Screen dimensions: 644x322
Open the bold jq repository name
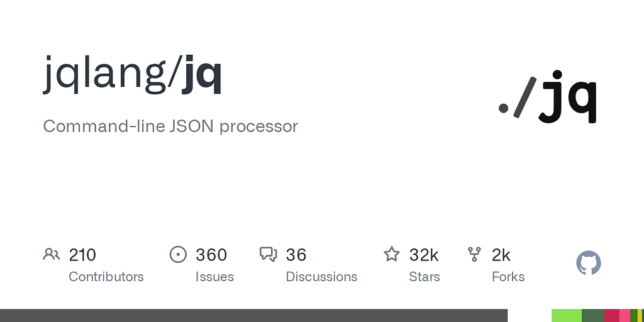(x=202, y=75)
